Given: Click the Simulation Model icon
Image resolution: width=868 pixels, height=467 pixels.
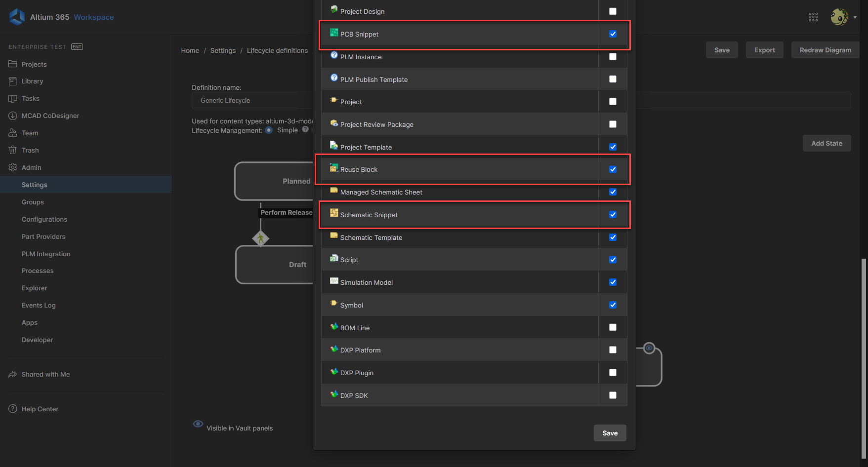Looking at the screenshot, I should point(334,281).
